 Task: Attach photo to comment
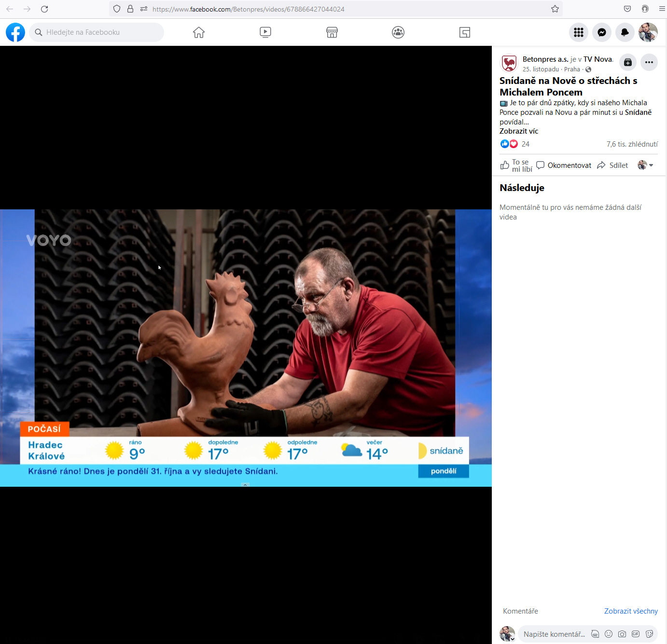tap(622, 634)
